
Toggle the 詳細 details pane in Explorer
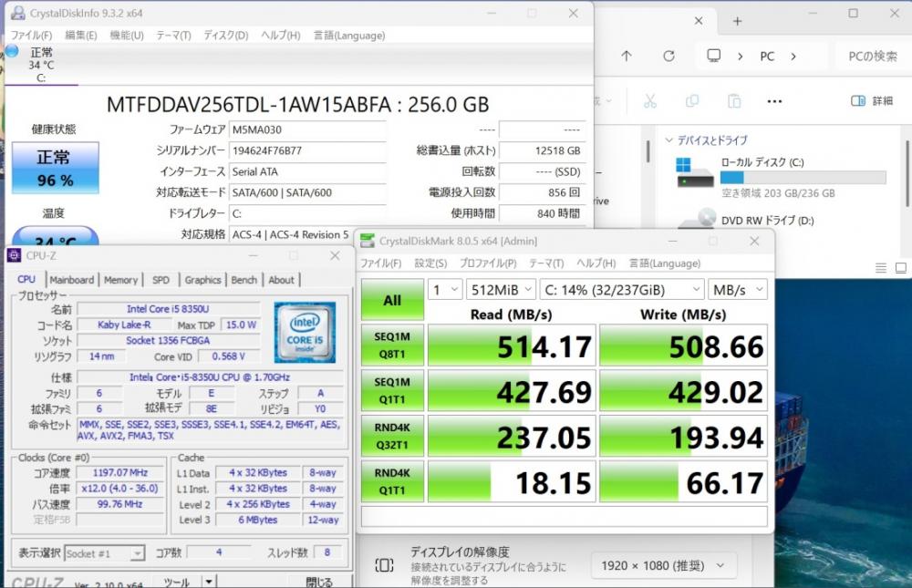pyautogui.click(x=871, y=101)
